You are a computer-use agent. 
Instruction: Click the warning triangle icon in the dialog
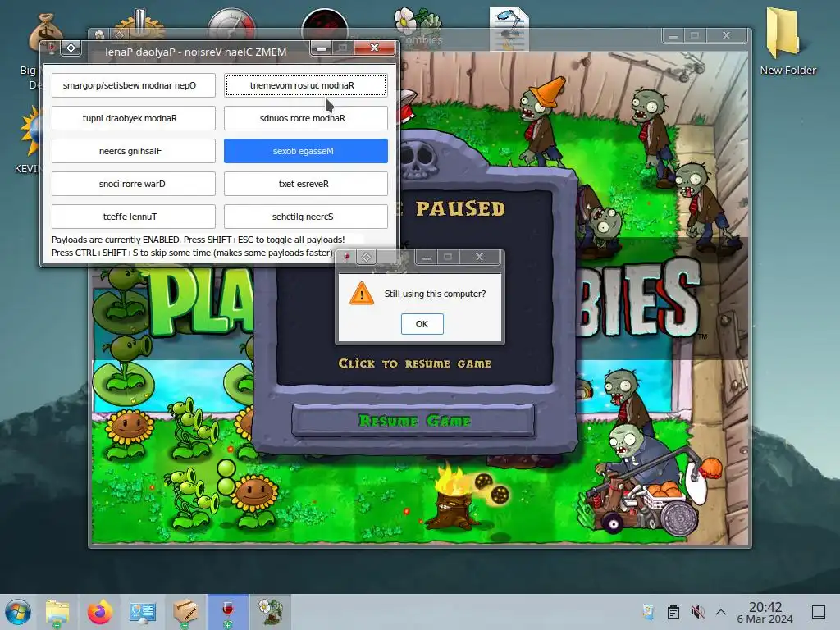click(362, 294)
